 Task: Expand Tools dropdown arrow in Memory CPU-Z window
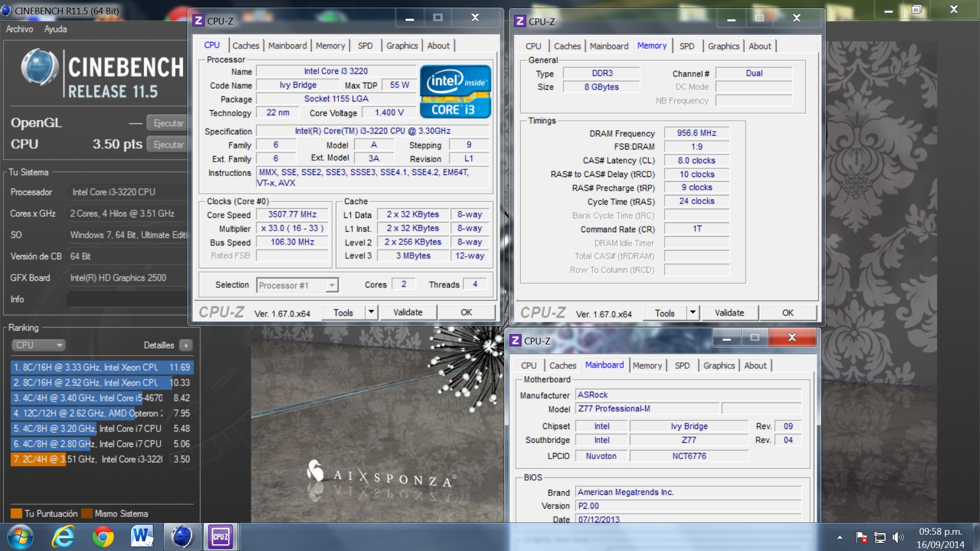coord(693,313)
